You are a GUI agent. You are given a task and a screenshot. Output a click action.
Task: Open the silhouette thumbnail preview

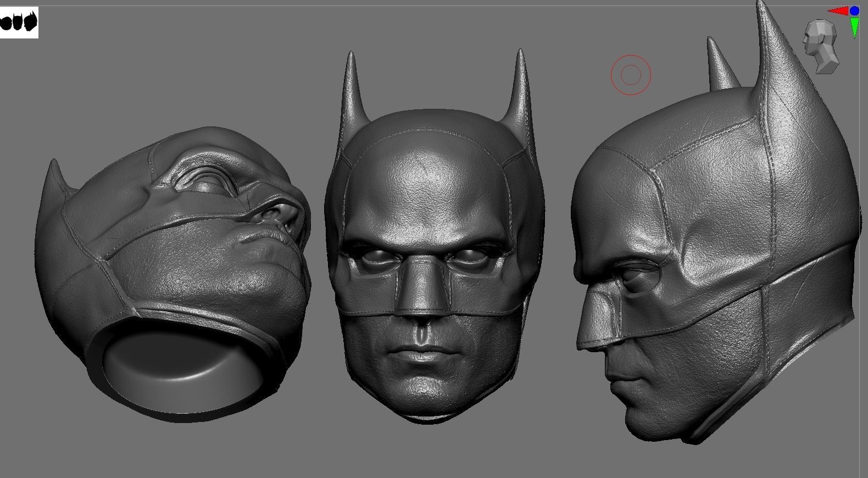[x=19, y=23]
